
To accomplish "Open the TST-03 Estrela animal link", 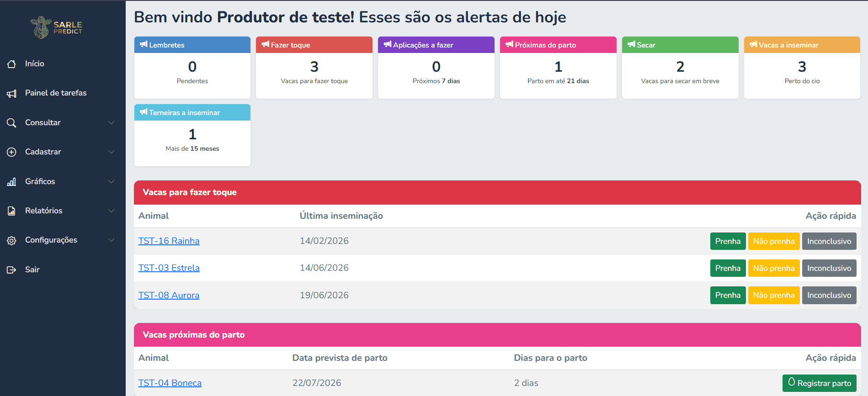I will 169,268.
